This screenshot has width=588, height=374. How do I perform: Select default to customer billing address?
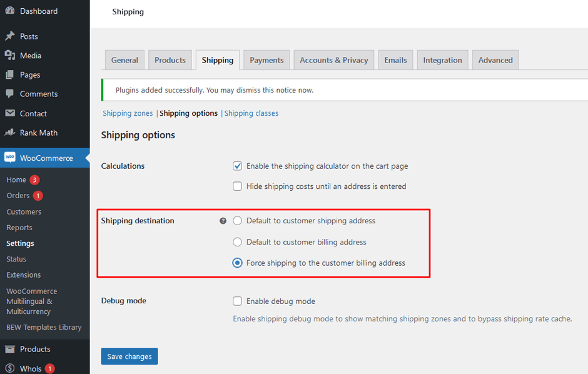click(237, 242)
